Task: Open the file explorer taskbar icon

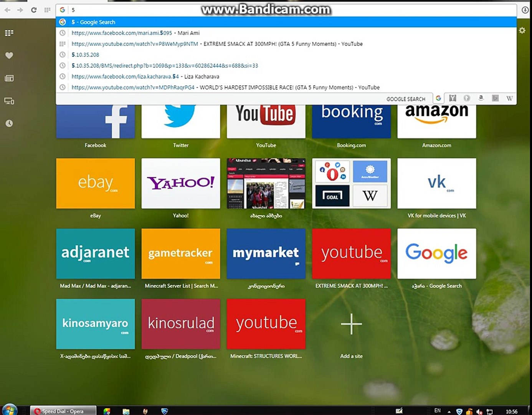Action: coord(126,411)
